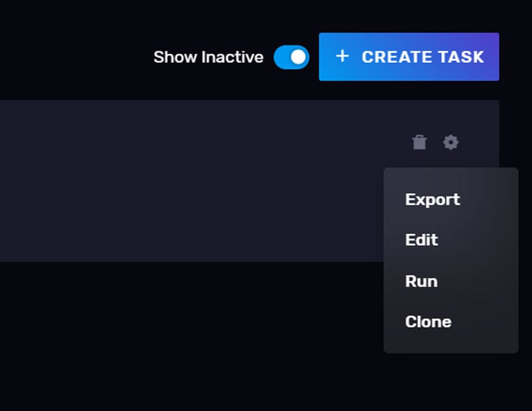
Task: Select Export from the context menu
Action: click(x=432, y=200)
